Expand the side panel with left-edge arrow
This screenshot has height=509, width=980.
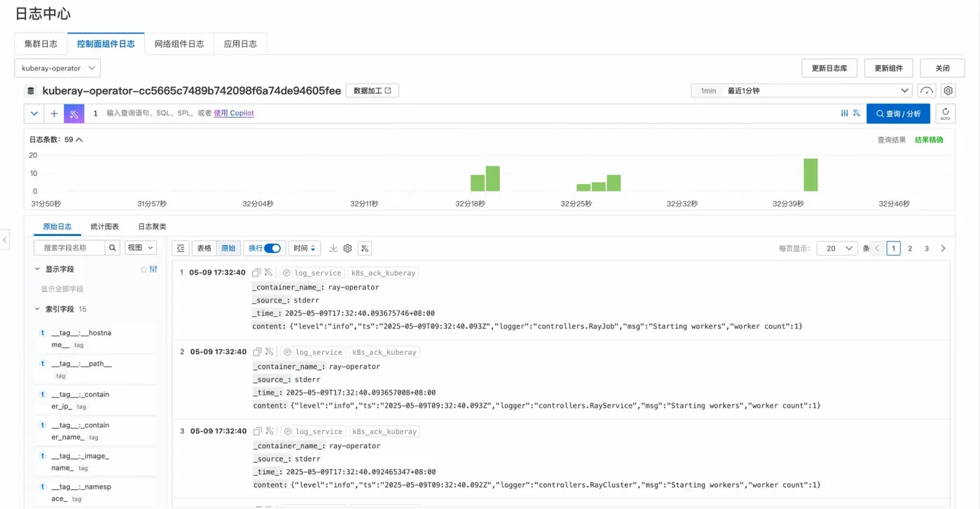point(4,239)
